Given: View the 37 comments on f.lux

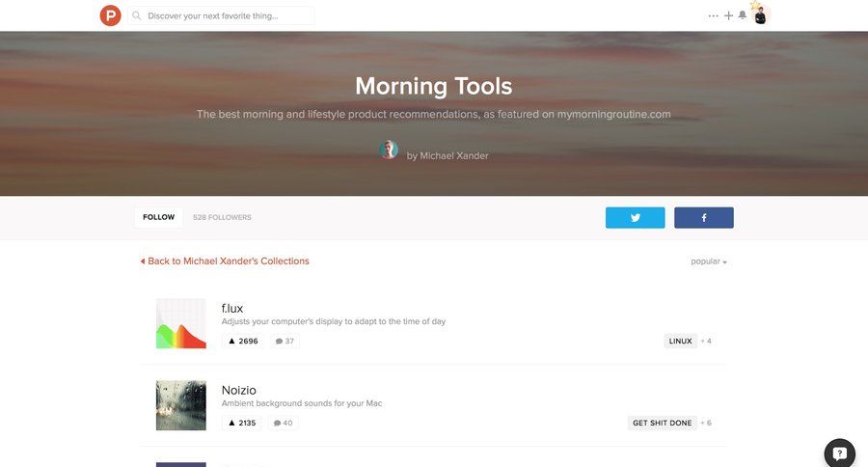Looking at the screenshot, I should 285,341.
